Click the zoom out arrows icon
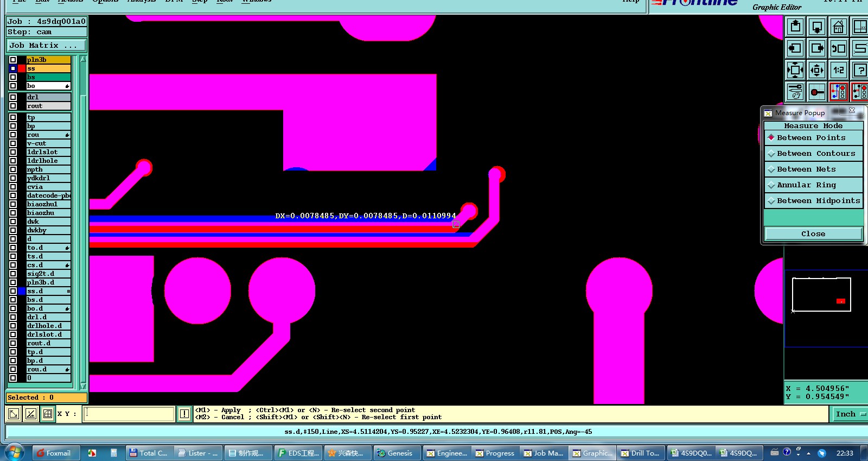The height and width of the screenshot is (461, 868). pos(817,70)
